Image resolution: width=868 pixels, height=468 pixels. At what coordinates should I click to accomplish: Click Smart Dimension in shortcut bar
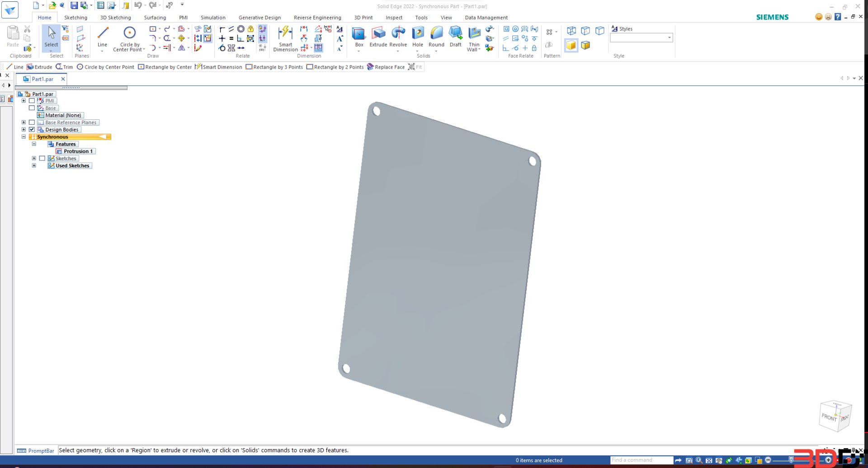click(218, 67)
